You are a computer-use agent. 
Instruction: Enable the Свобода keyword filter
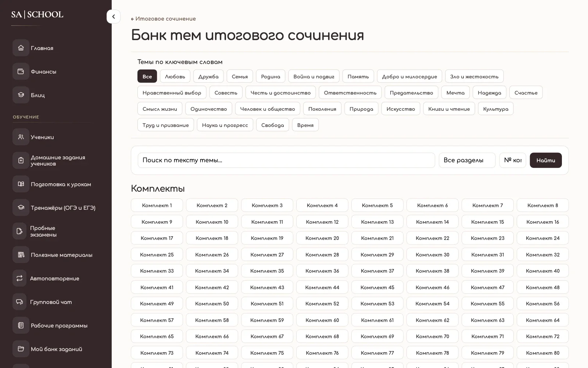pyautogui.click(x=273, y=125)
